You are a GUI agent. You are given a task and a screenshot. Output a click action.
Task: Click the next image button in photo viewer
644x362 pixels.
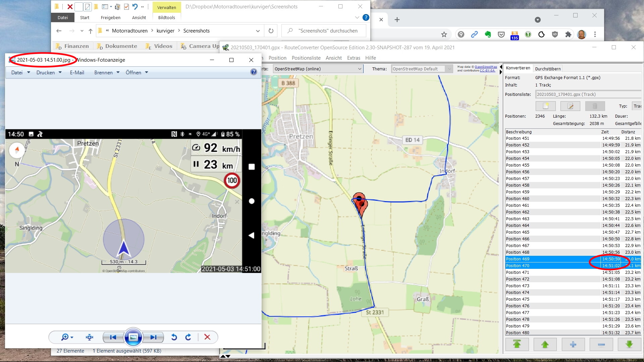[153, 337]
